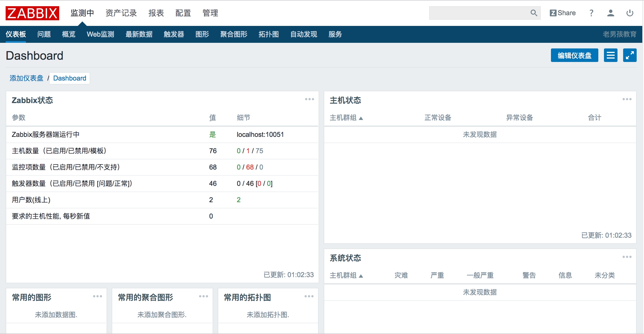Open 常用的聚合图形 widget options dots
The image size is (644, 334).
click(203, 296)
